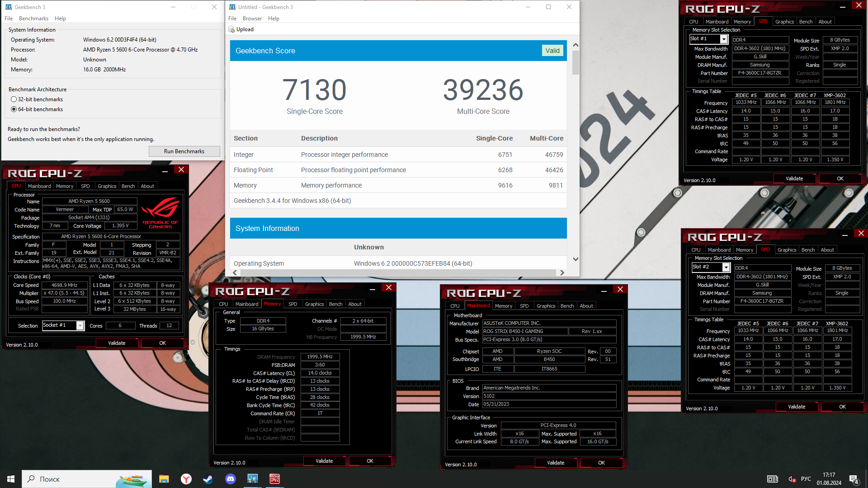Close the CPU-Z Mainboard window
Screen dimensions: 868x488
coord(620,290)
